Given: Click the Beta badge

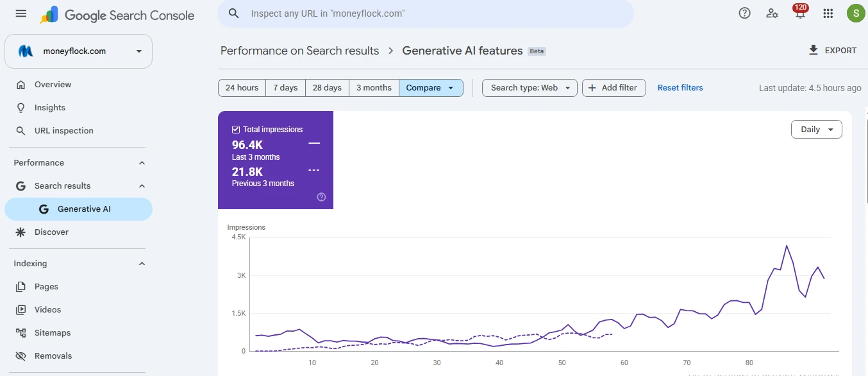Looking at the screenshot, I should tap(537, 51).
